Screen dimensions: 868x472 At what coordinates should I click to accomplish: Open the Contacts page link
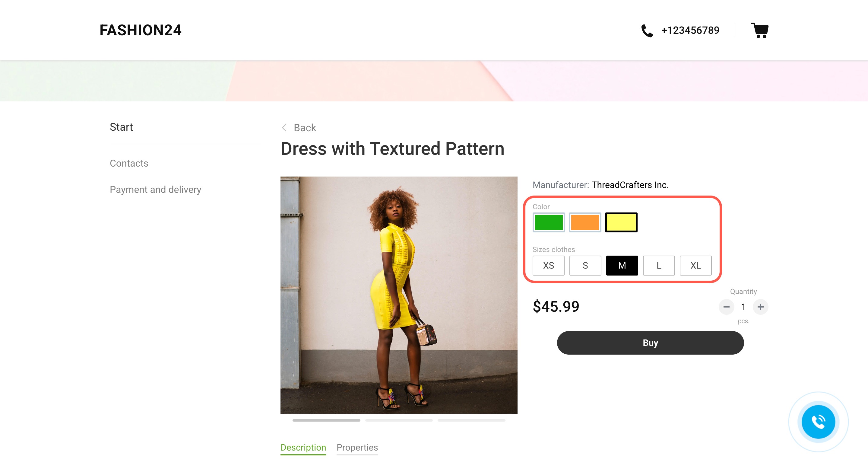click(129, 163)
